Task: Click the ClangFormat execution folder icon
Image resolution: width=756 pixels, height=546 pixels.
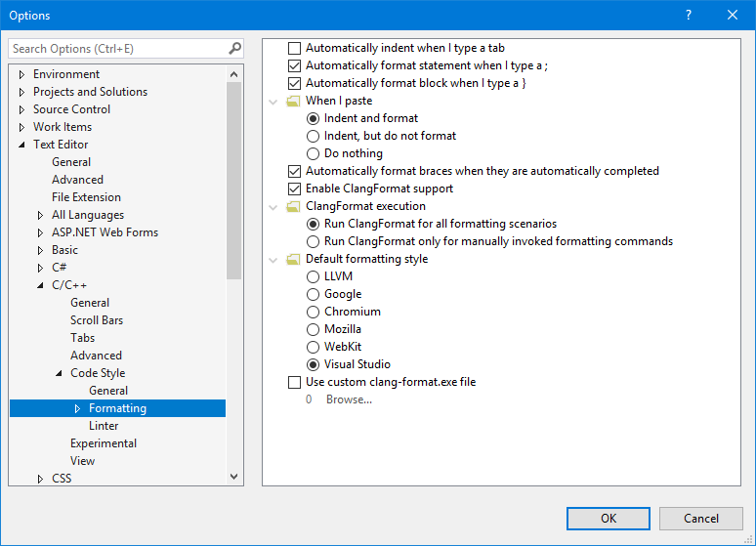Action: [x=293, y=206]
